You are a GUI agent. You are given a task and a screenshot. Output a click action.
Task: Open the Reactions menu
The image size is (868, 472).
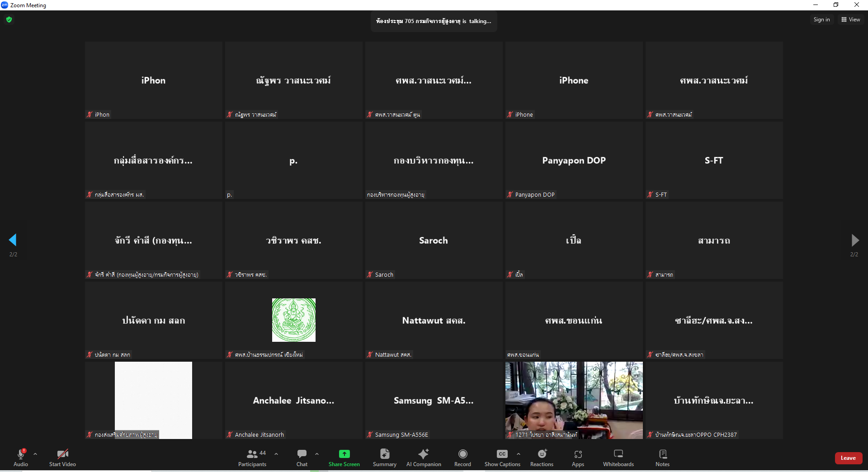point(542,458)
